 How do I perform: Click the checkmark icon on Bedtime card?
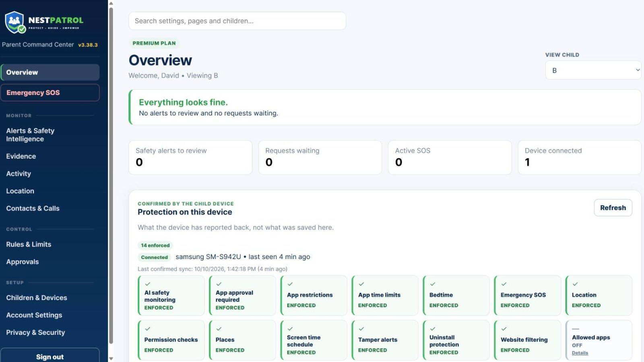pyautogui.click(x=433, y=284)
